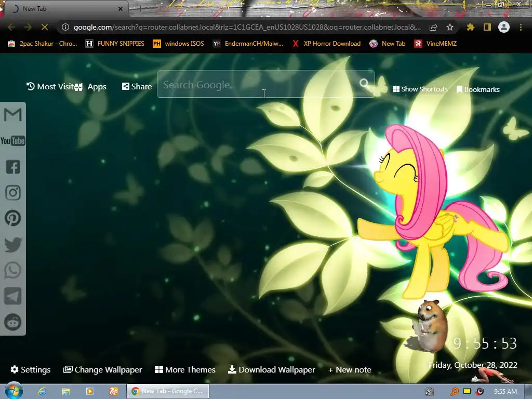The height and width of the screenshot is (399, 532).
Task: Open Windows Media Player from the taskbar
Action: click(90, 391)
